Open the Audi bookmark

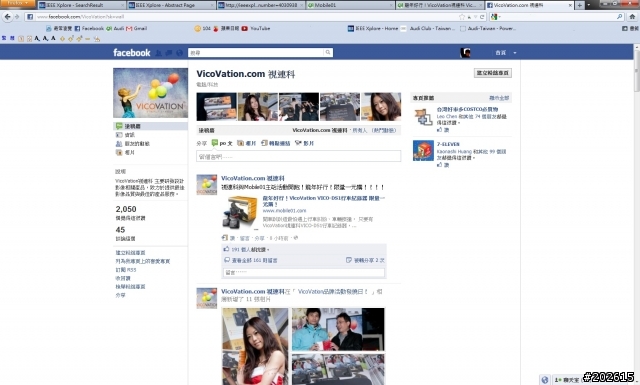click(x=115, y=28)
